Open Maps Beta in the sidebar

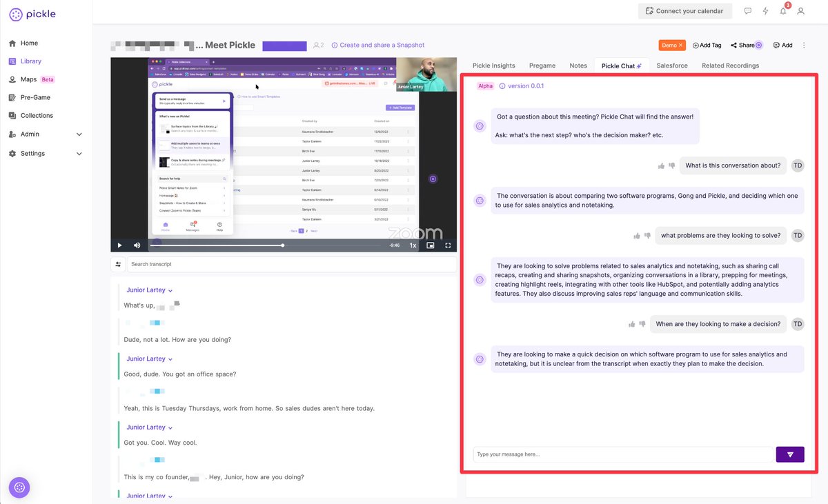tap(32, 79)
